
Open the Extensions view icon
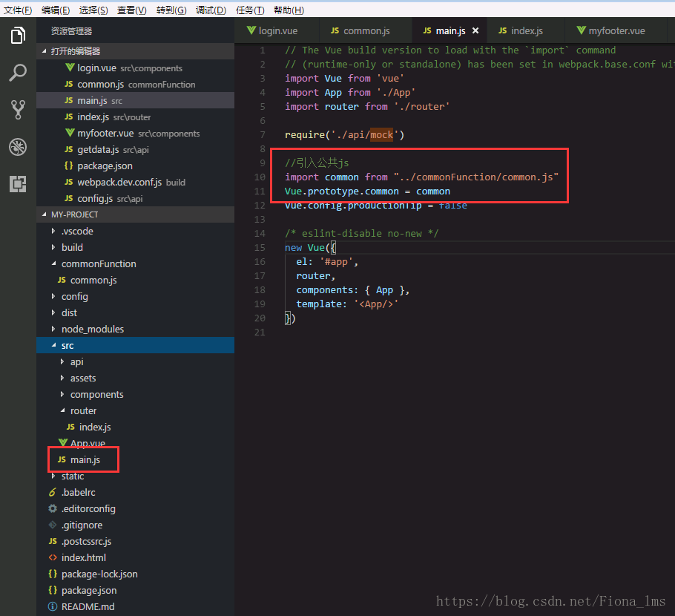18,184
